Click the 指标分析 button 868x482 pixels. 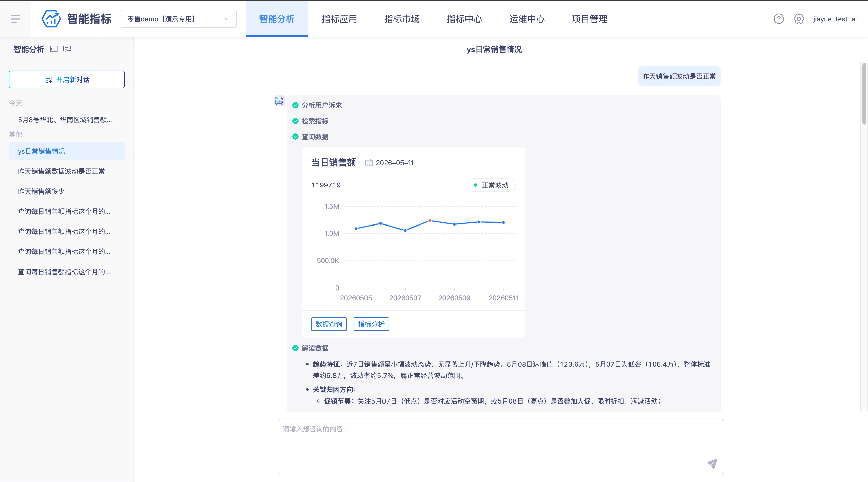pos(371,324)
